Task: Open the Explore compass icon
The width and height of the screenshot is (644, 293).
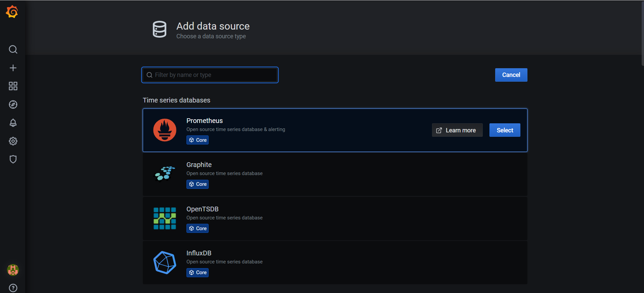Action: (13, 104)
